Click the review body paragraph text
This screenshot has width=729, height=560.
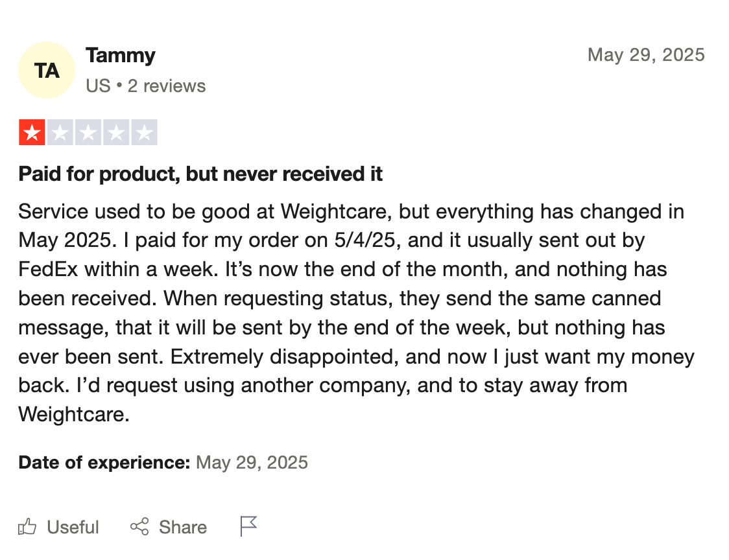click(x=356, y=313)
